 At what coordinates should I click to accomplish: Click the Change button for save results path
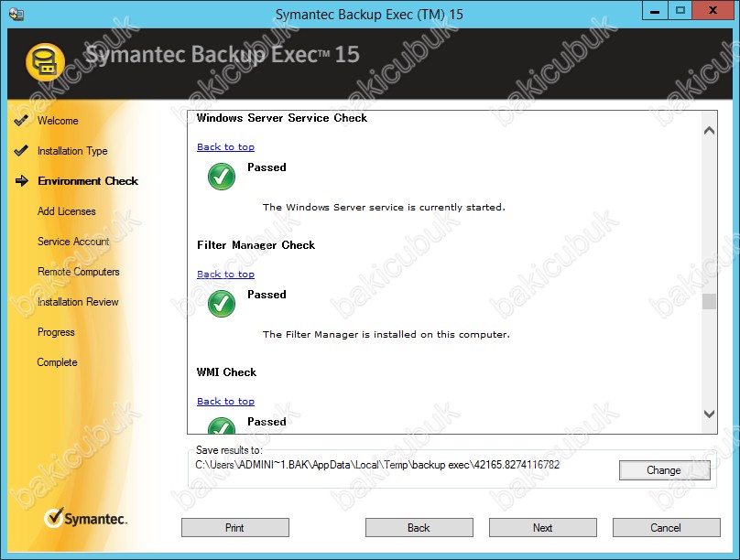tap(665, 470)
